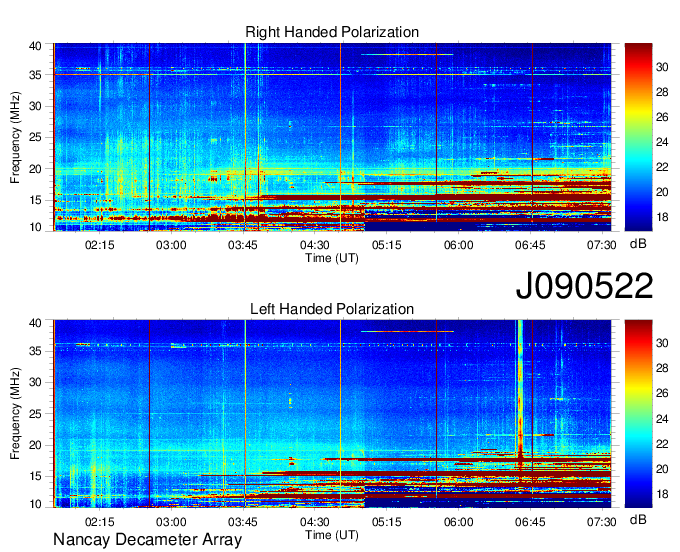The height and width of the screenshot is (552, 680).
Task: Click 'Time (UT)' under the Left Handed plot
Action: coord(332,535)
